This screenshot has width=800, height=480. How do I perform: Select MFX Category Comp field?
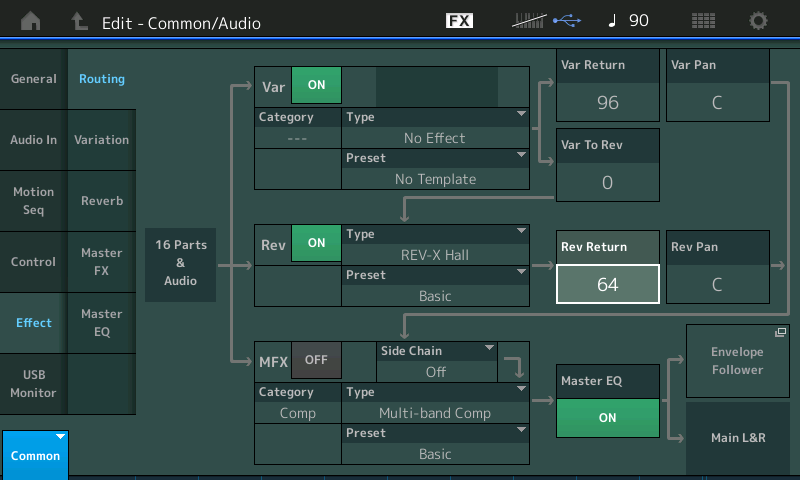click(297, 403)
